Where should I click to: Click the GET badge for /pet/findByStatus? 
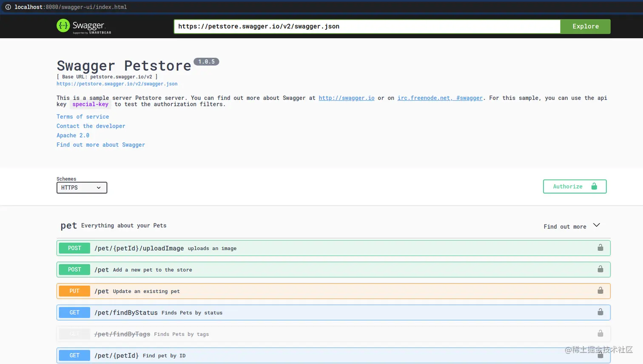(x=74, y=313)
